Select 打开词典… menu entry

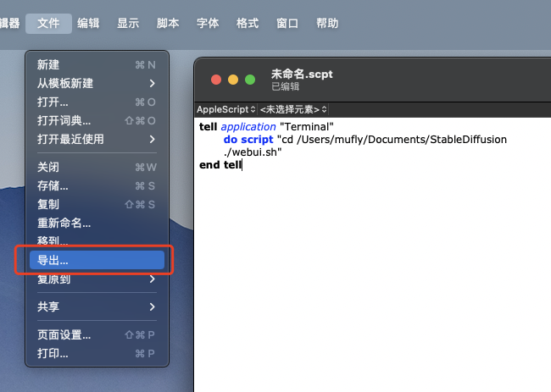97,121
